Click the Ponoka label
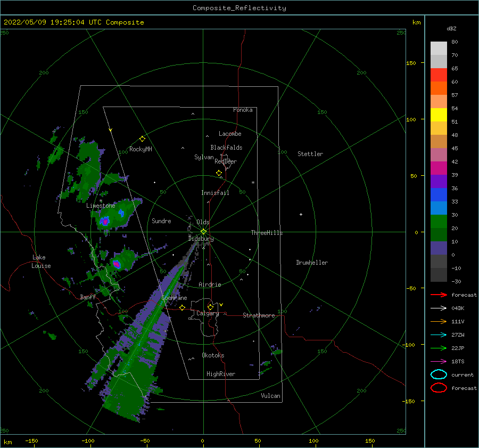This screenshot has width=479, height=448. pyautogui.click(x=243, y=110)
